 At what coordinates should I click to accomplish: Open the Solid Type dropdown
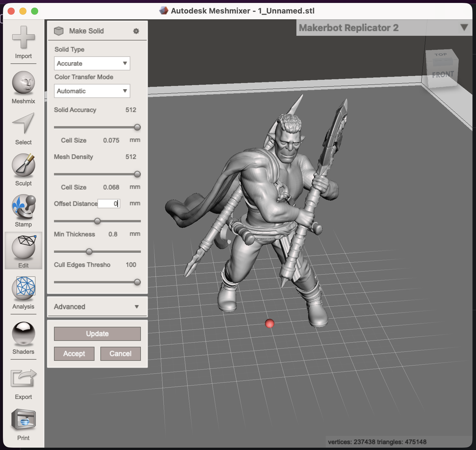pos(92,63)
